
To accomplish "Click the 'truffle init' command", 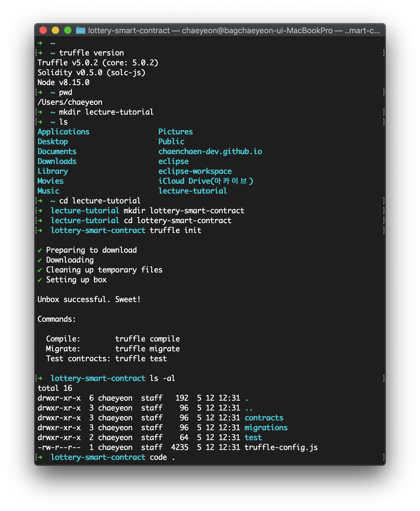I will coord(176,230).
